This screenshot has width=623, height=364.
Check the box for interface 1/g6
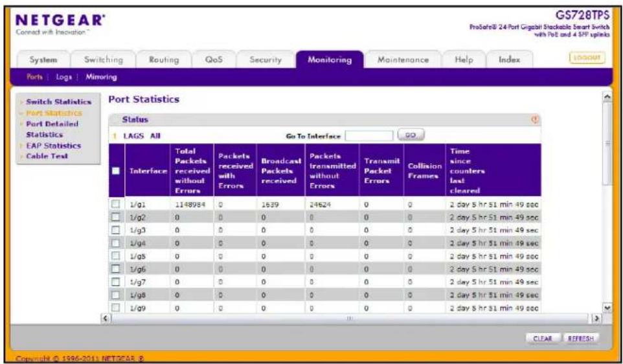pyautogui.click(x=116, y=269)
